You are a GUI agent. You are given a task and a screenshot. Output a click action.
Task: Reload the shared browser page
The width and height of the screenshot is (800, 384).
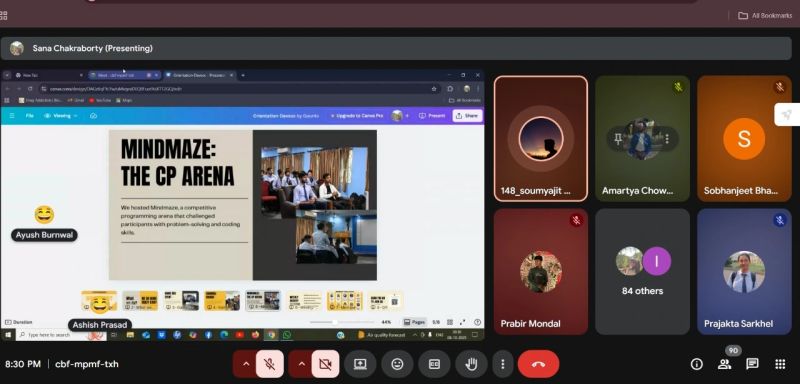click(30, 89)
